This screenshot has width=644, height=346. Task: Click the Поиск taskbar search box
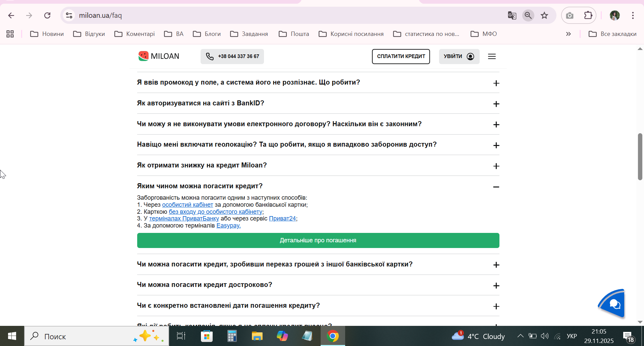click(97, 336)
